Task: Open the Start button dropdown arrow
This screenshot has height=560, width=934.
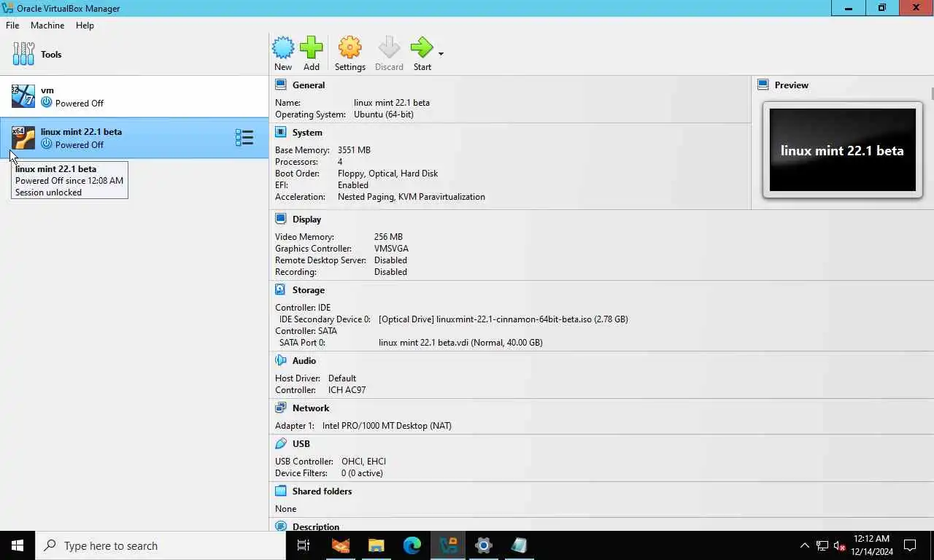Action: 441,53
